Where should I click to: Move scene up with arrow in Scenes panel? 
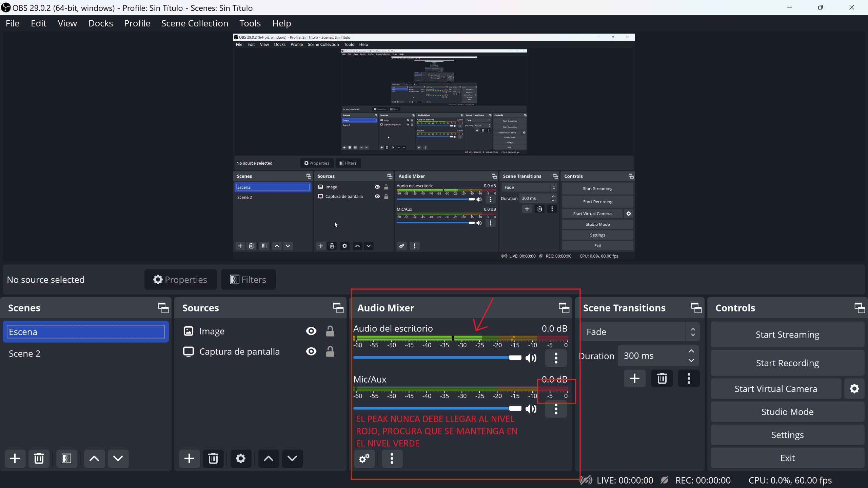pos(94,459)
